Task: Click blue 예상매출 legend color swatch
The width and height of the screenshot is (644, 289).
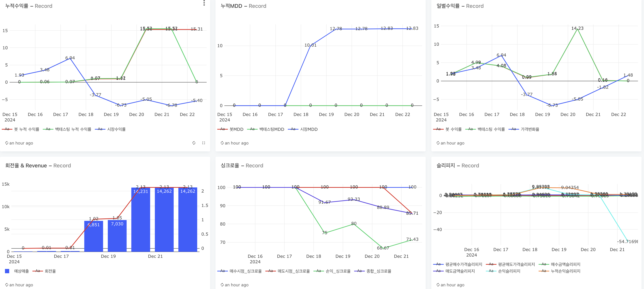Action: click(7, 271)
